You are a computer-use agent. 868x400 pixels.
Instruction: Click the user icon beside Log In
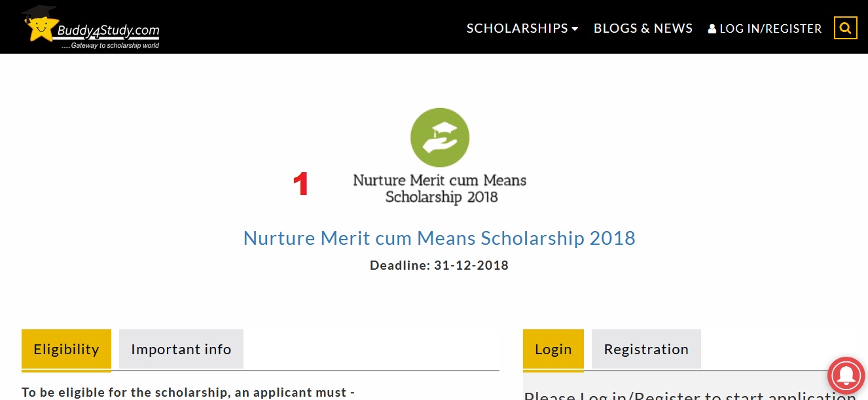pyautogui.click(x=712, y=29)
